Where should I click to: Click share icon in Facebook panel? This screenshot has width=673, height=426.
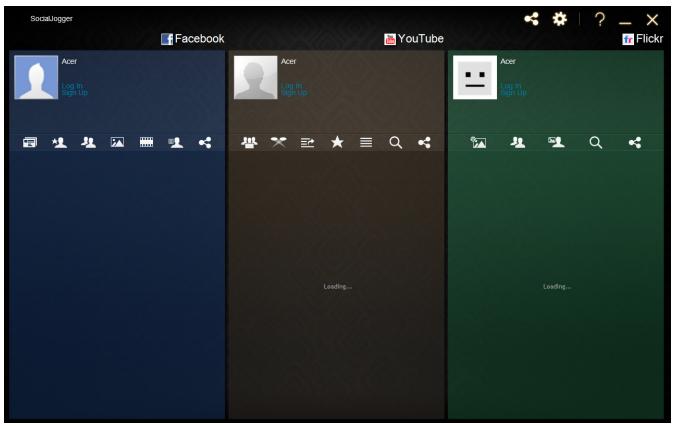coord(205,142)
